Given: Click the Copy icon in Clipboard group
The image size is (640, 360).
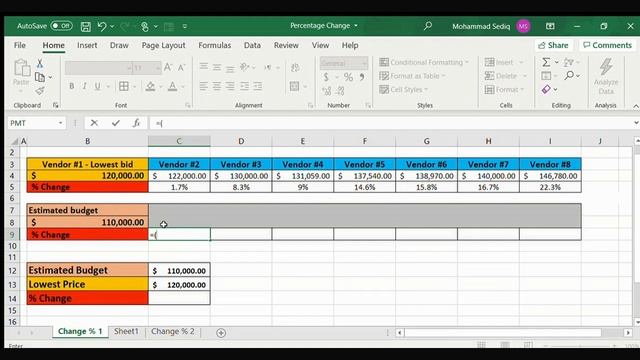Looking at the screenshot, I should 40,77.
